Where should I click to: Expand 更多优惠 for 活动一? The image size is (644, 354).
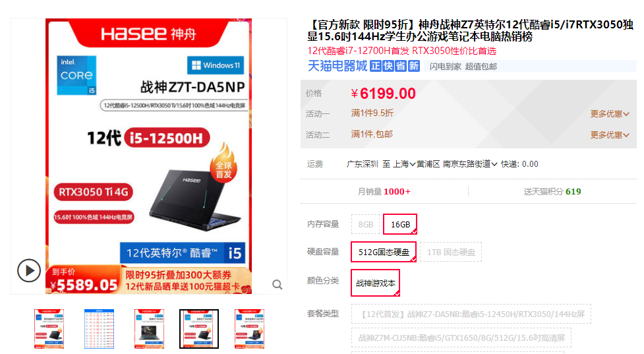[x=610, y=114]
